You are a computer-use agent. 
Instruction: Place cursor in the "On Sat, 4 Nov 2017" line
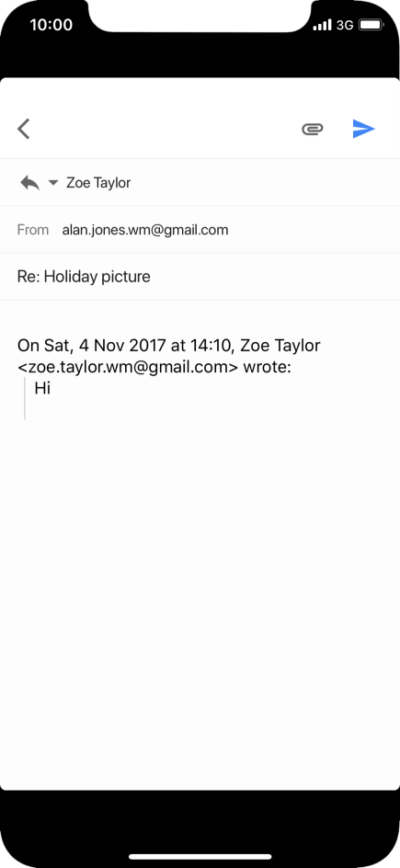pyautogui.click(x=169, y=346)
